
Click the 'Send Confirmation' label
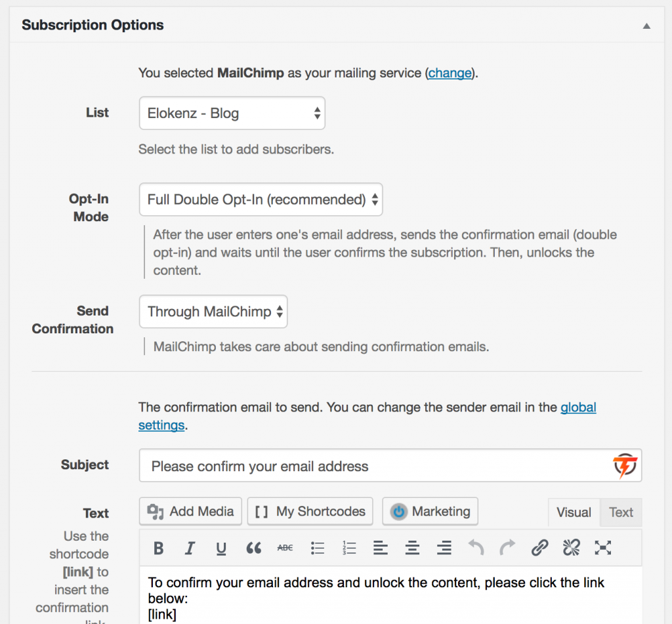(72, 320)
